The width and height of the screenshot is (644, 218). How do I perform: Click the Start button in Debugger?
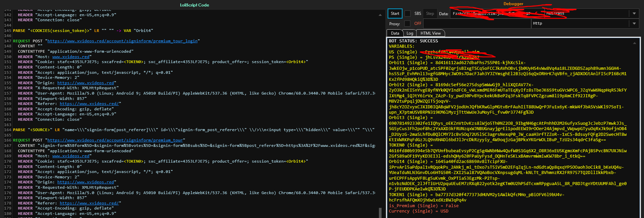[x=395, y=14]
